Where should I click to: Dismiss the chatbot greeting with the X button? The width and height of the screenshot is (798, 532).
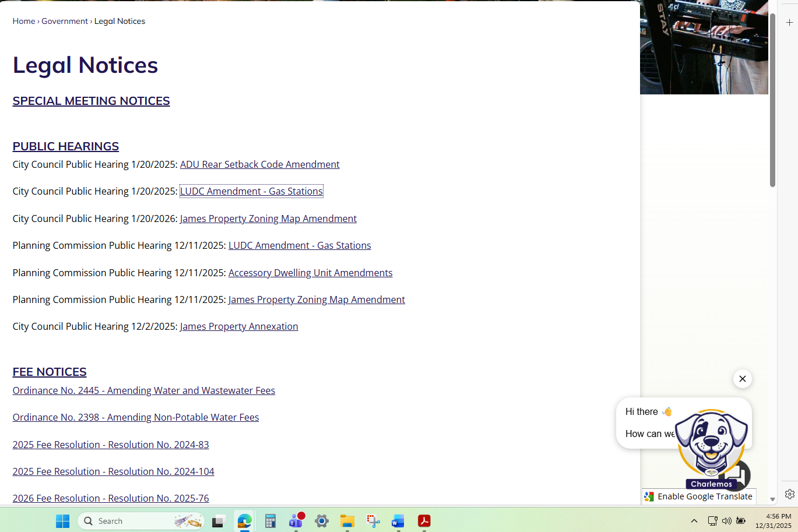coord(742,379)
